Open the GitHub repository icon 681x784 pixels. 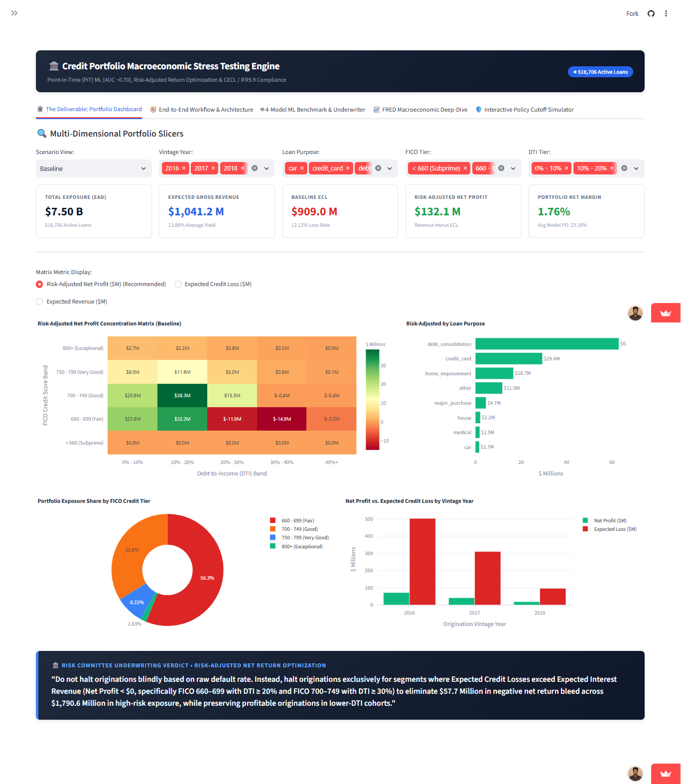click(x=651, y=13)
